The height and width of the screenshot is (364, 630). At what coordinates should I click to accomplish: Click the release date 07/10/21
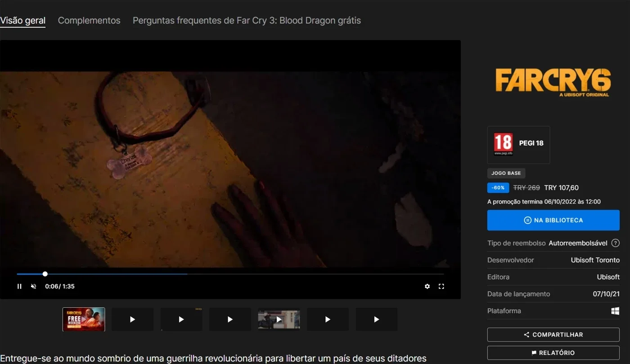606,294
